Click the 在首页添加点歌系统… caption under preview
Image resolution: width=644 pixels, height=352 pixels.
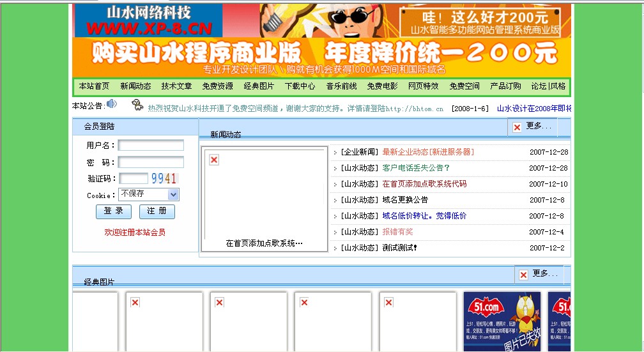(x=264, y=243)
